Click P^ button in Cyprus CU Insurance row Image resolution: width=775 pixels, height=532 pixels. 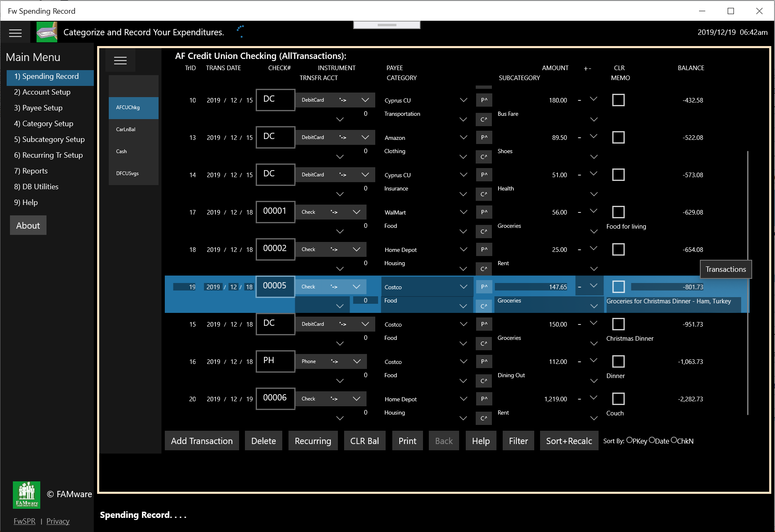pyautogui.click(x=484, y=175)
